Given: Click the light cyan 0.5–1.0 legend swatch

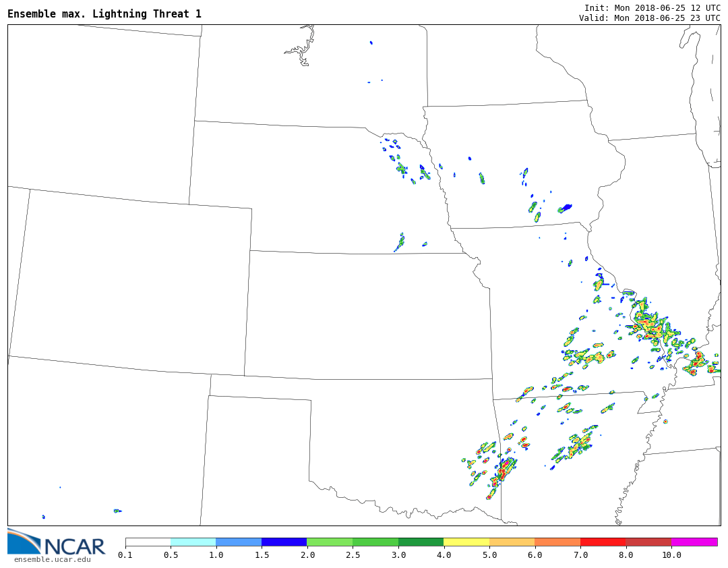Looking at the screenshot, I should pyautogui.click(x=193, y=542).
